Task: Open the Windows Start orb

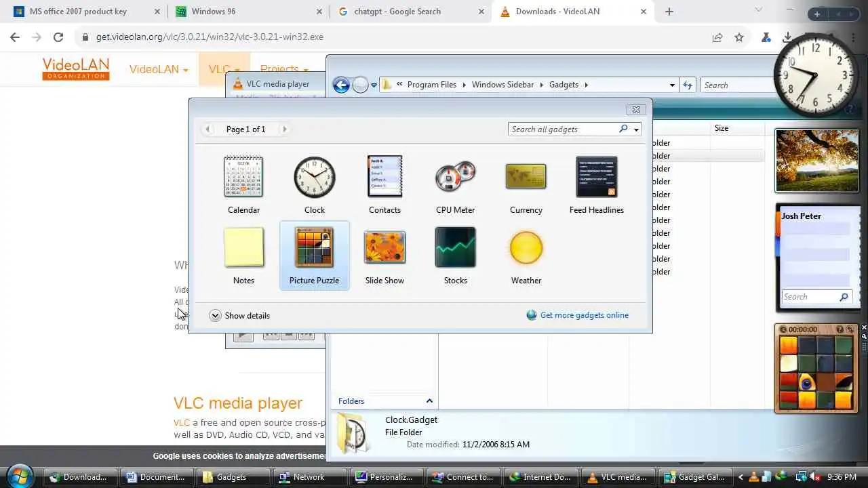Action: 20,476
